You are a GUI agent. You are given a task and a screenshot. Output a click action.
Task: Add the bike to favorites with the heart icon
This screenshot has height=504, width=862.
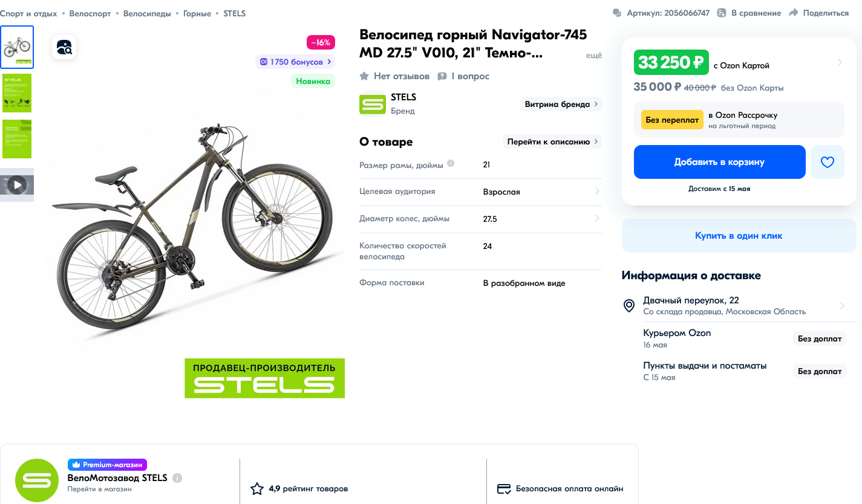827,162
